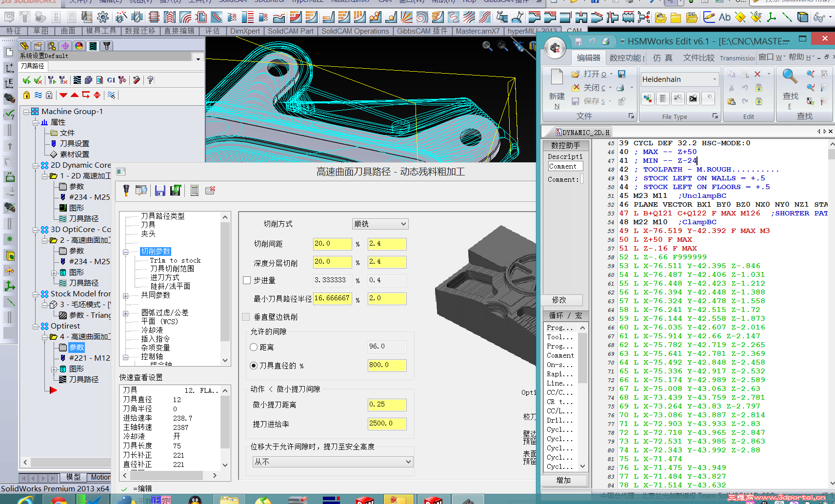Select the Trim to stock tree item
This screenshot has width=835, height=504.
[x=175, y=260]
